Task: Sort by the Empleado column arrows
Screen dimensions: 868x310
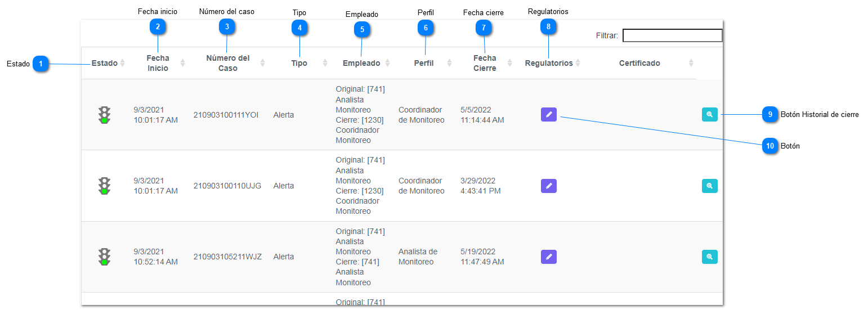Action: click(387, 63)
